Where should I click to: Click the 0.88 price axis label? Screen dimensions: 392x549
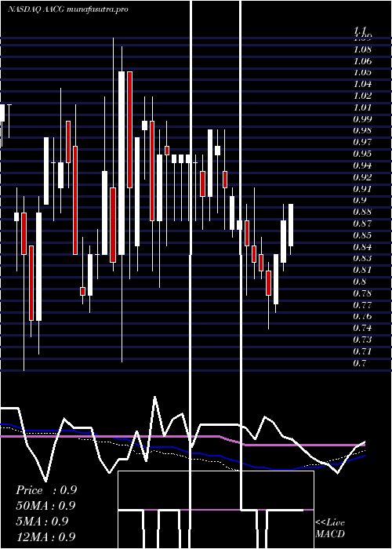coord(363,212)
